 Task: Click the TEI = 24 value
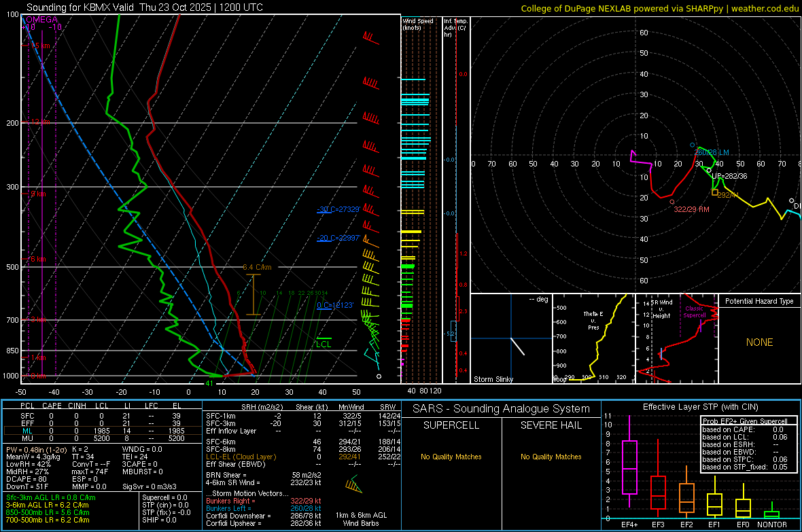(x=135, y=457)
